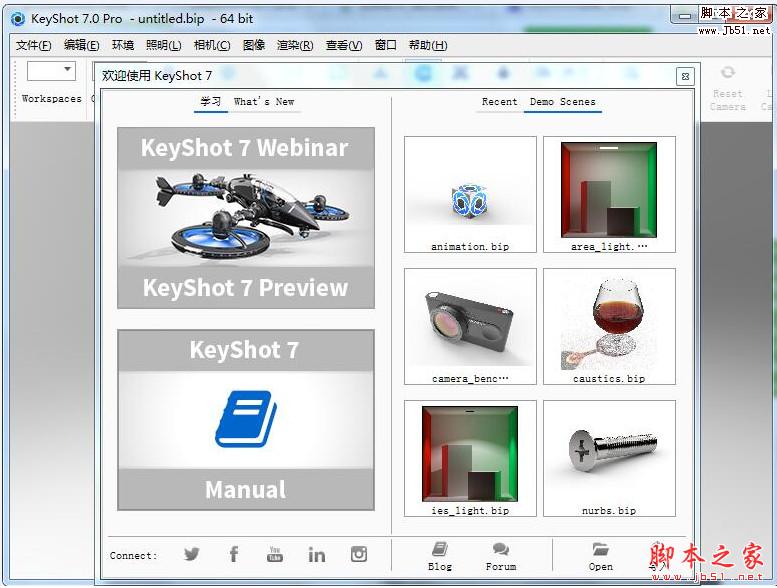Open the 帮助(H) menu
This screenshot has width=777, height=588.
[x=428, y=46]
